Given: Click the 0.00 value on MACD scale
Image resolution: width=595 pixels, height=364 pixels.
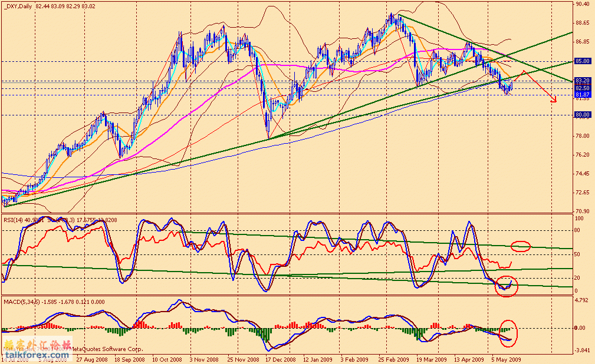Looking at the screenshot, I should pyautogui.click(x=580, y=328).
